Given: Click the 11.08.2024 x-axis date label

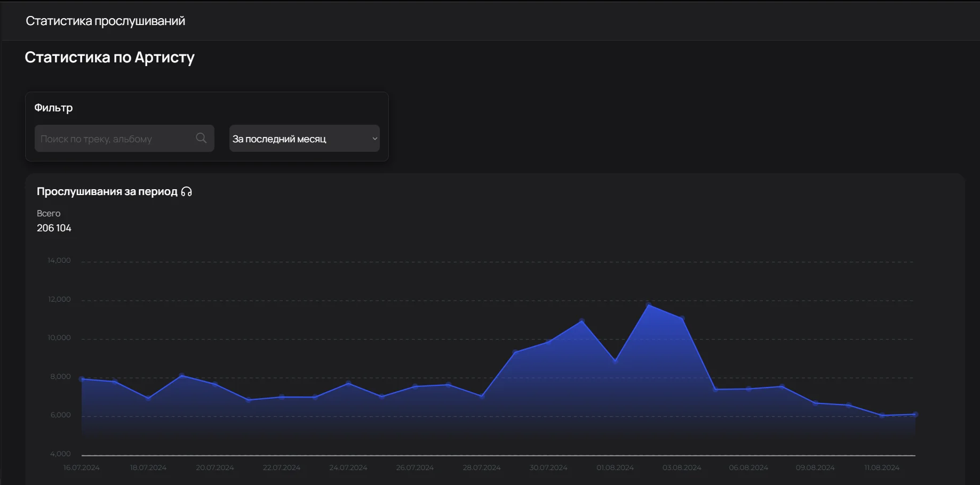Looking at the screenshot, I should [881, 467].
